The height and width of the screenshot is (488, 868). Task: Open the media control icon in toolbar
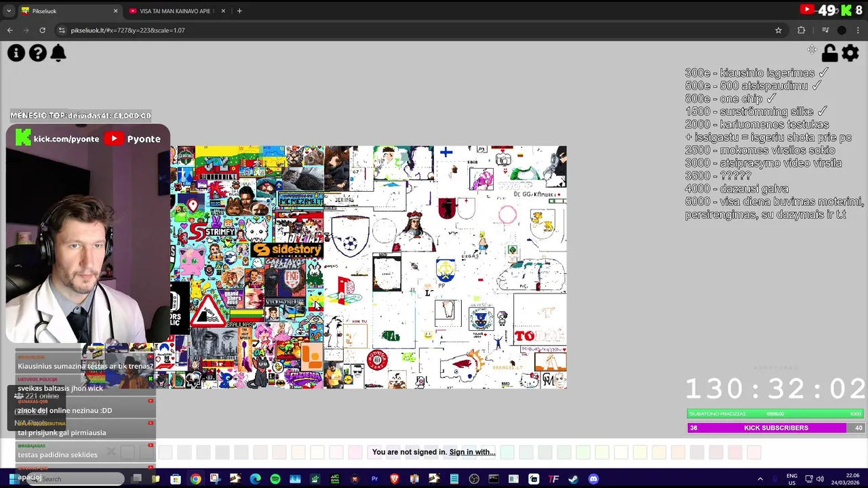click(825, 30)
